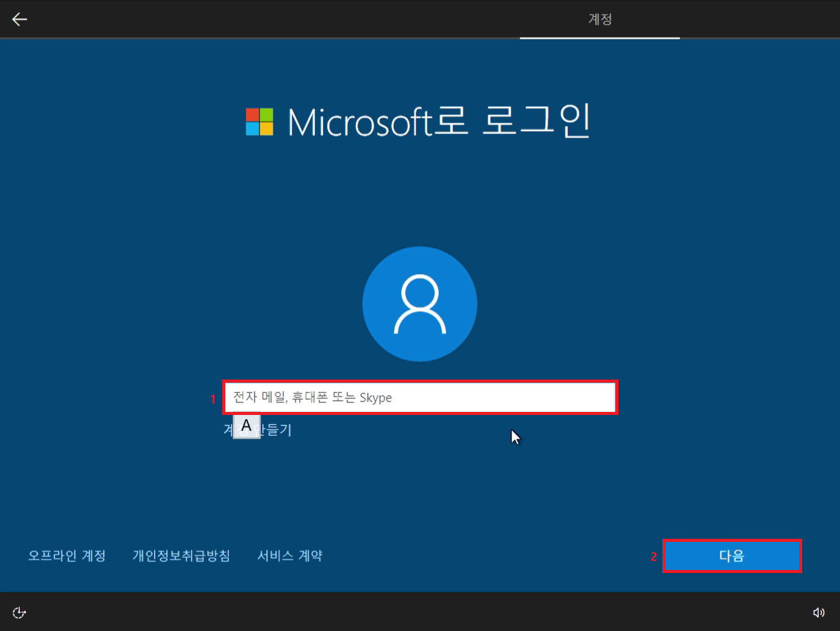Open 서비스 계약 link

tap(290, 556)
